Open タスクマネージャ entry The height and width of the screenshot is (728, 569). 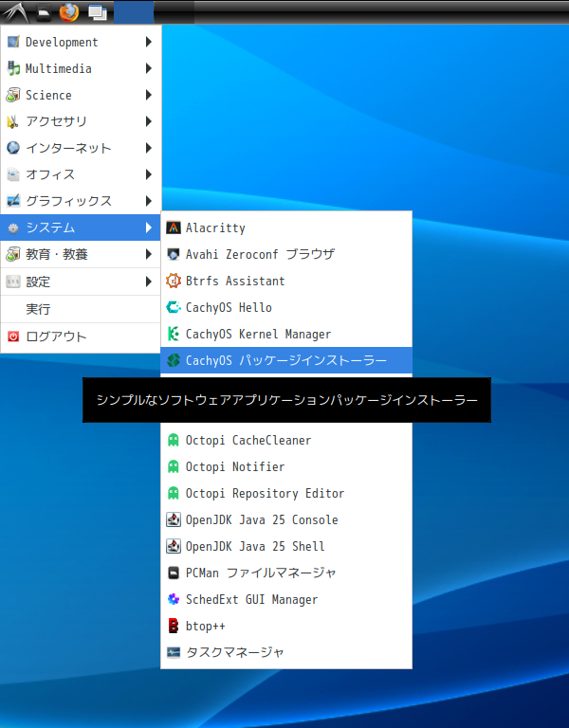click(x=286, y=652)
